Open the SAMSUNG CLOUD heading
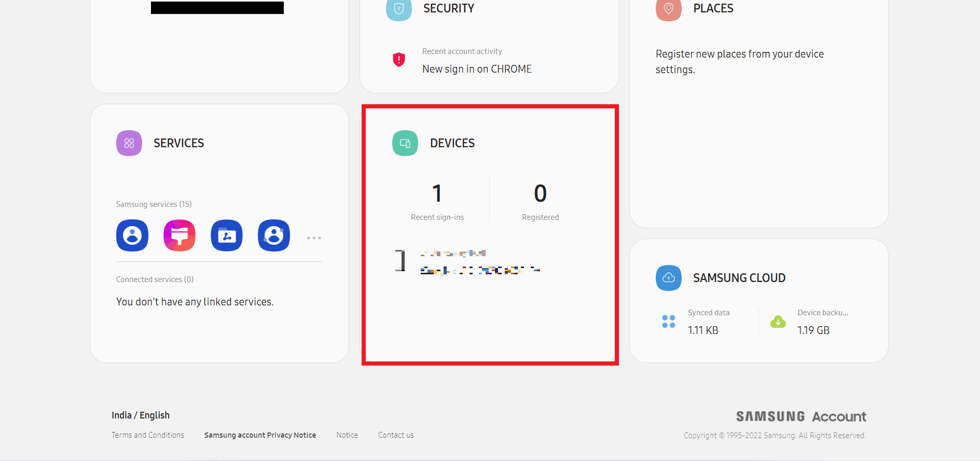 point(739,278)
